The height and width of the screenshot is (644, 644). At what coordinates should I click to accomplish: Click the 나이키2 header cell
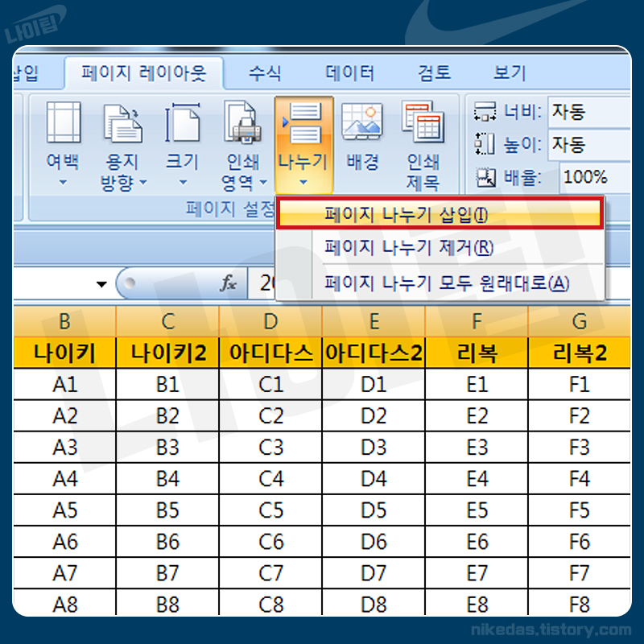click(167, 353)
